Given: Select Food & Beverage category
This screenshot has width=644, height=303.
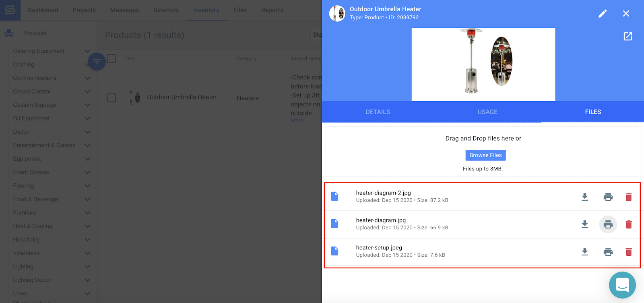Looking at the screenshot, I should (x=35, y=199).
